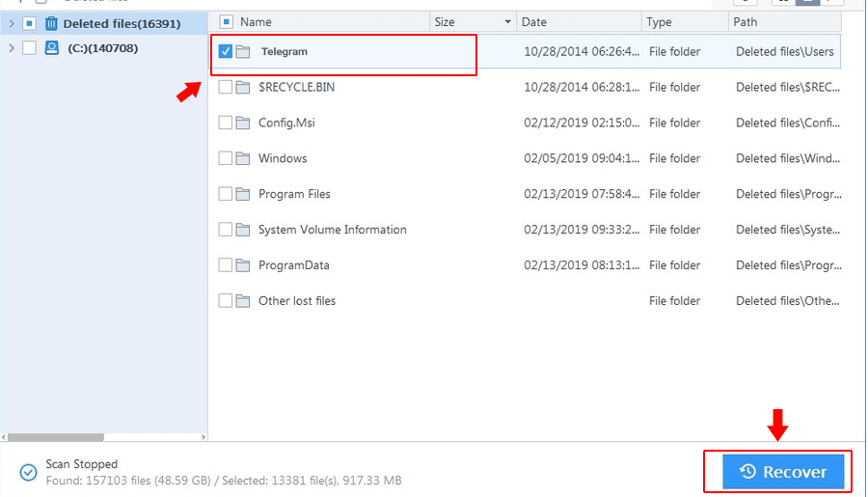Image resolution: width=868 pixels, height=497 pixels.
Task: Click the Scan Stopped checkmark icon
Action: click(28, 472)
